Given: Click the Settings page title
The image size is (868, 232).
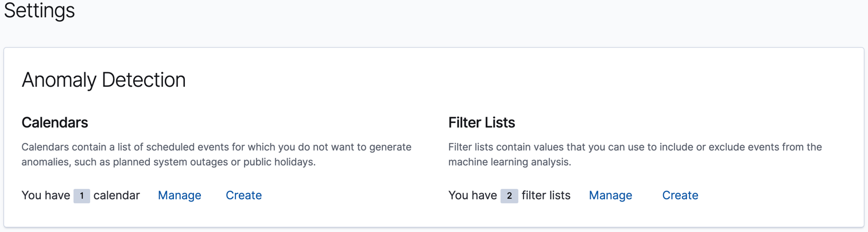Looking at the screenshot, I should click(x=40, y=10).
